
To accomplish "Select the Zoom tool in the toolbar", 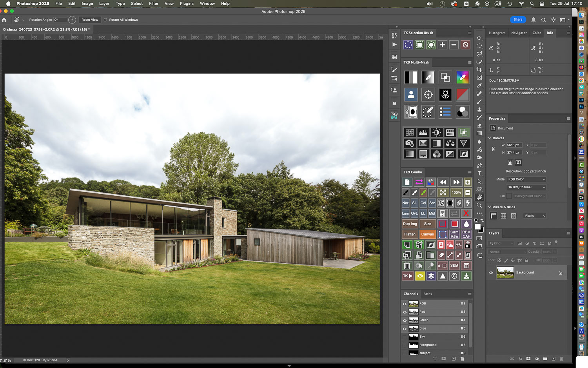I will [x=479, y=205].
